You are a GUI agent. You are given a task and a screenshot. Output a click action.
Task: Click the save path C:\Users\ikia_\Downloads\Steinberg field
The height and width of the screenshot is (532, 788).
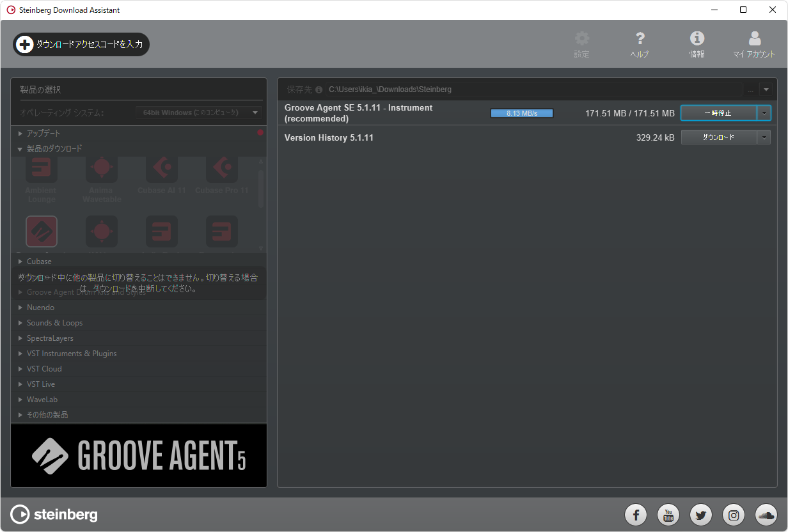(x=534, y=90)
